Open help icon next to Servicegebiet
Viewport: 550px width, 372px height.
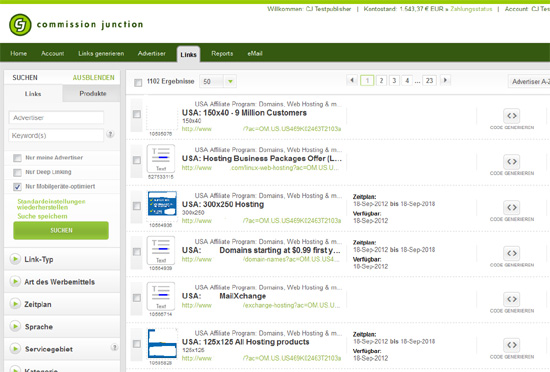pyautogui.click(x=114, y=347)
